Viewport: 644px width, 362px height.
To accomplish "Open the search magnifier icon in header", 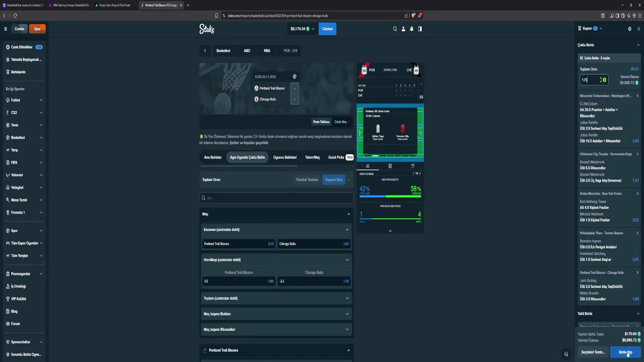I will point(395,29).
